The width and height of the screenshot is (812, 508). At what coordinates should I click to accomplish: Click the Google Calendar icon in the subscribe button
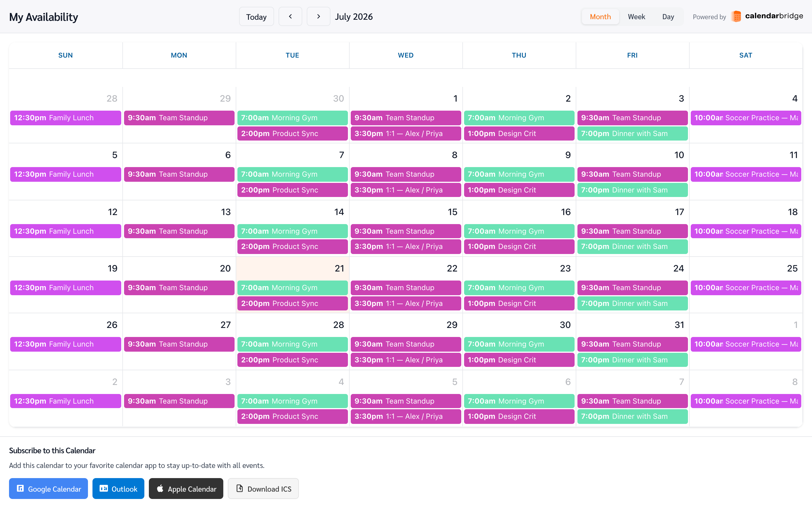pos(20,489)
